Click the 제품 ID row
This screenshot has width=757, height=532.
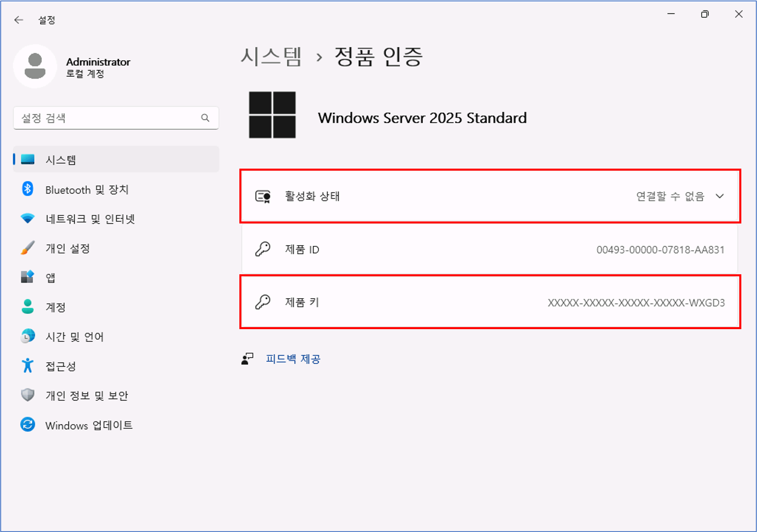click(x=490, y=249)
